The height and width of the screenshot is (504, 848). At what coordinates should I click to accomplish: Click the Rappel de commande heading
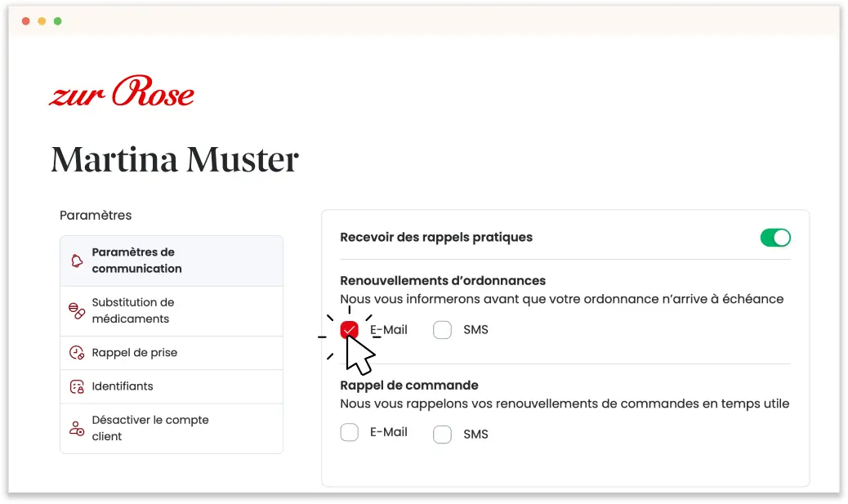408,385
